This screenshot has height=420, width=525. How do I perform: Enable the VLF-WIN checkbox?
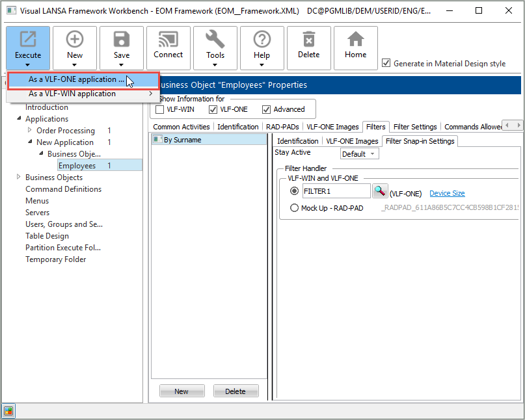160,109
